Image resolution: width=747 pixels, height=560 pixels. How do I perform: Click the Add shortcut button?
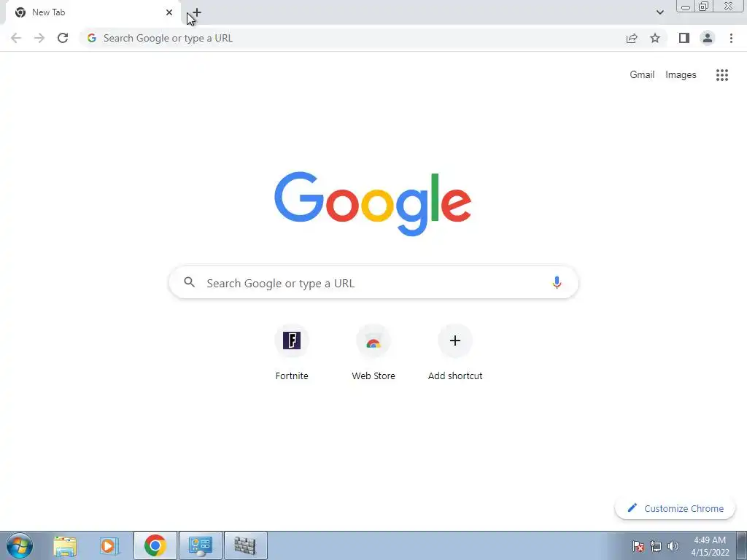tap(455, 352)
